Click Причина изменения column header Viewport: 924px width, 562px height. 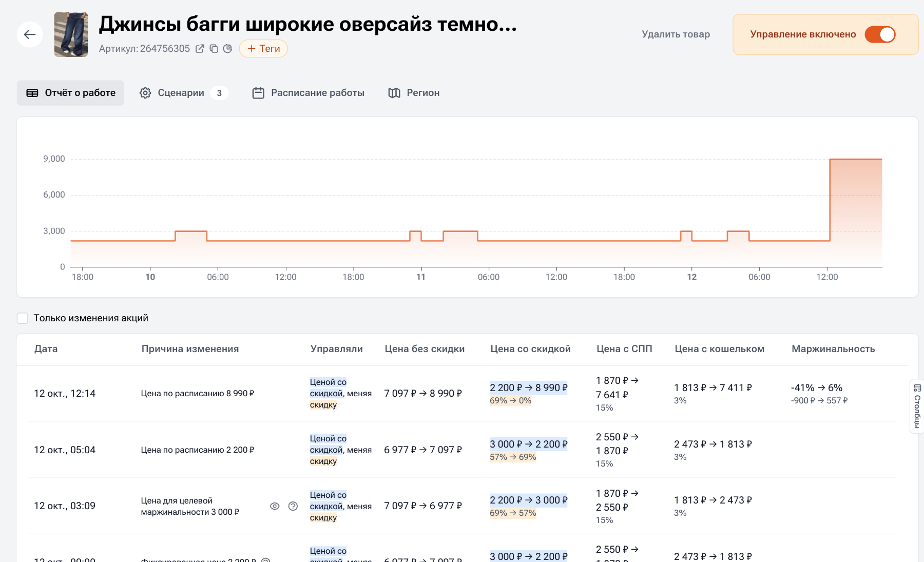pos(190,349)
